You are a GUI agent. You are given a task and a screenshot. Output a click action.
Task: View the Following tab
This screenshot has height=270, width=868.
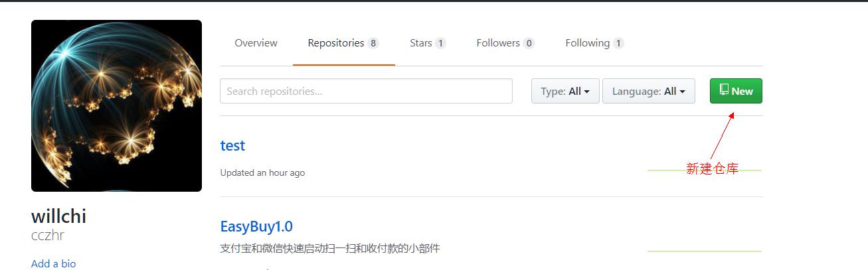[x=594, y=43]
